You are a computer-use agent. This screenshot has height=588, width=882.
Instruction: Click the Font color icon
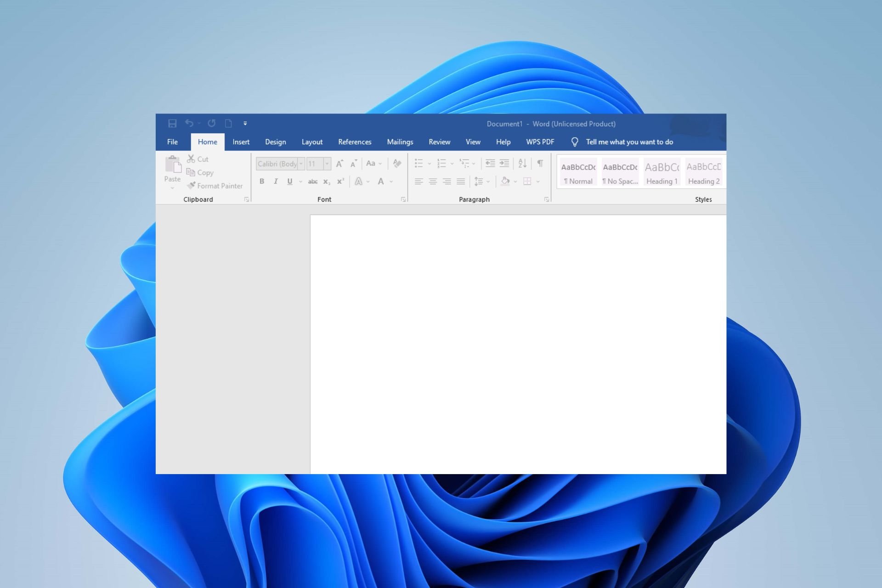[382, 181]
